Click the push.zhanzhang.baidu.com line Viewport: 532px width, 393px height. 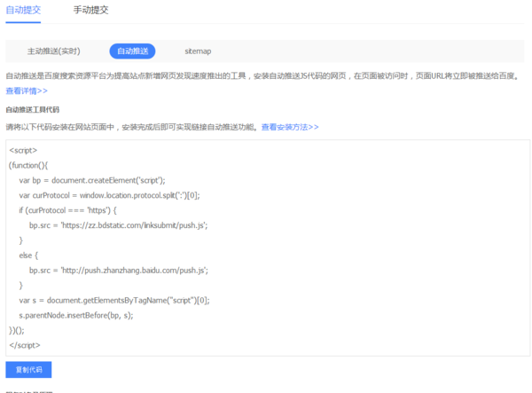click(119, 271)
